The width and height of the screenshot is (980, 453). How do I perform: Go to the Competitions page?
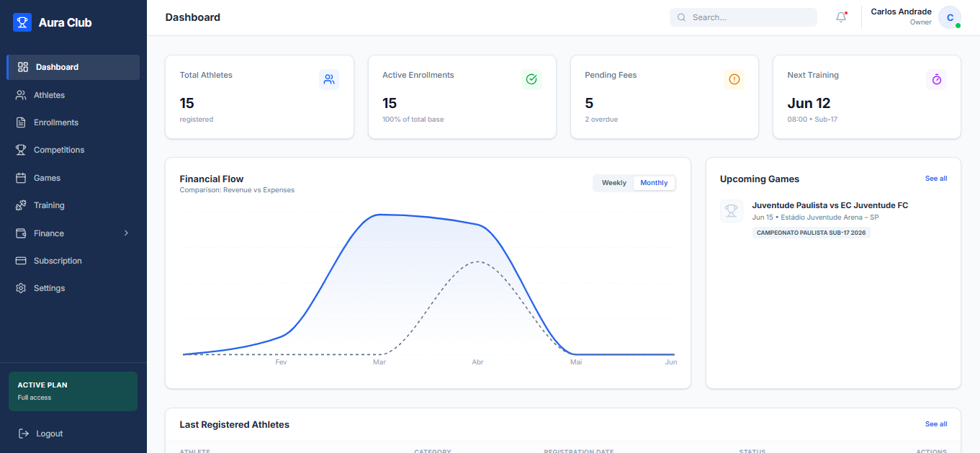pos(73,150)
